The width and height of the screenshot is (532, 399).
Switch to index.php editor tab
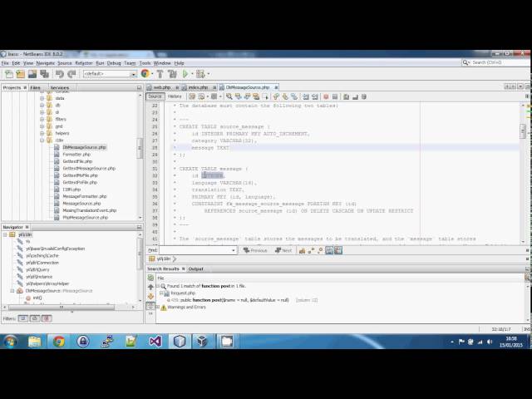(198, 87)
